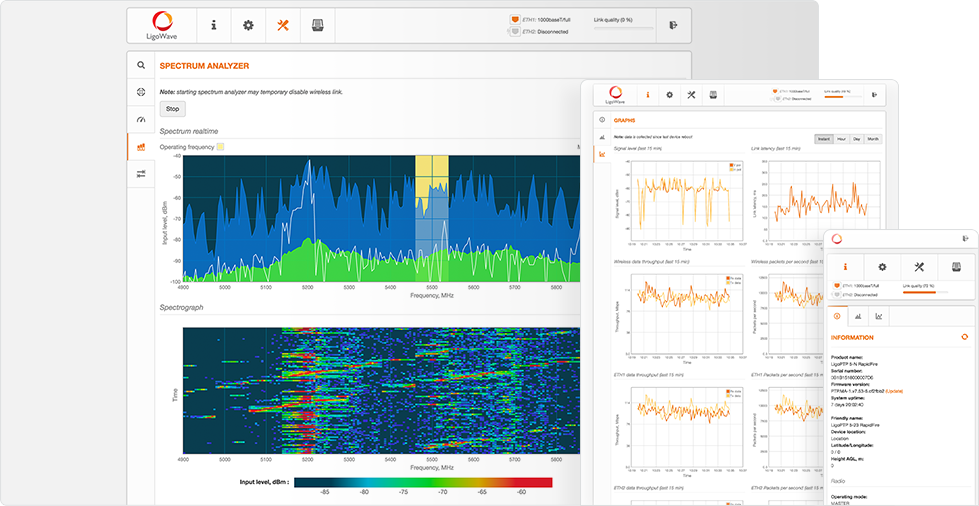Click logout icon in phone window
The width and height of the screenshot is (979, 506).
click(x=966, y=239)
